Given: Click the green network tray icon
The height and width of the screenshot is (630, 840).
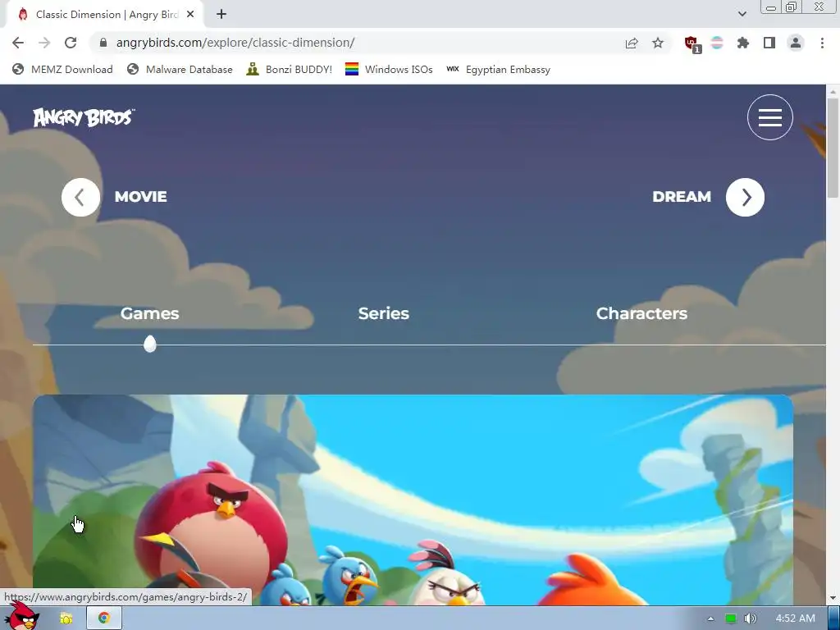Looking at the screenshot, I should pos(730,619).
